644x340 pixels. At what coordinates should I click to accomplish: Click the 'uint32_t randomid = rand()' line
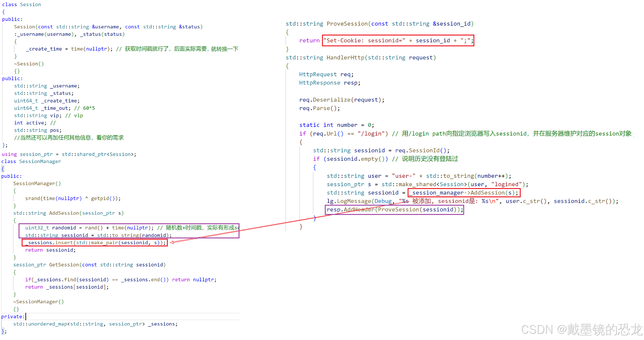pos(132,228)
